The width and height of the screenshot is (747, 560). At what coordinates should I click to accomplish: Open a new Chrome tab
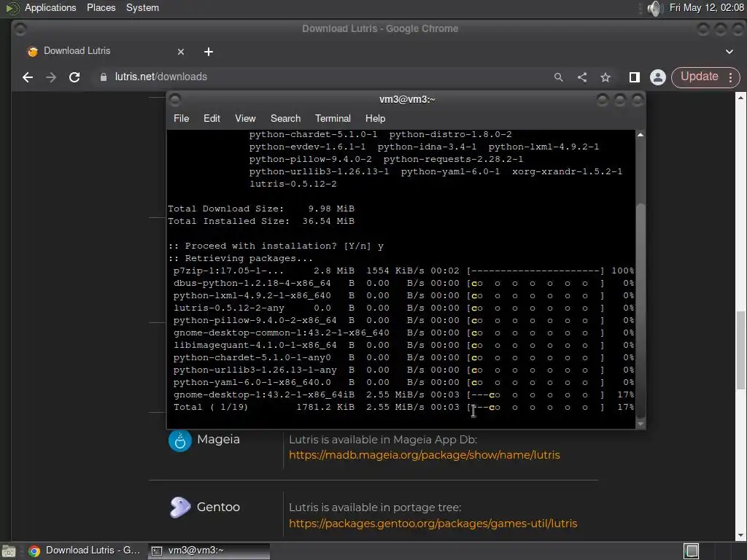tap(208, 52)
